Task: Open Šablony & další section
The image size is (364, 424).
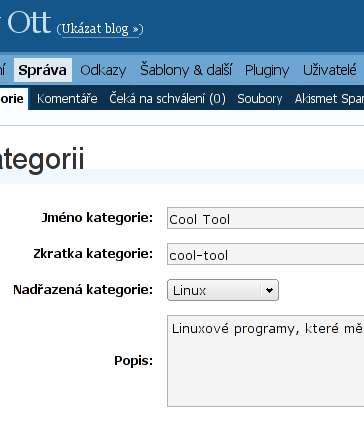Action: [x=186, y=70]
